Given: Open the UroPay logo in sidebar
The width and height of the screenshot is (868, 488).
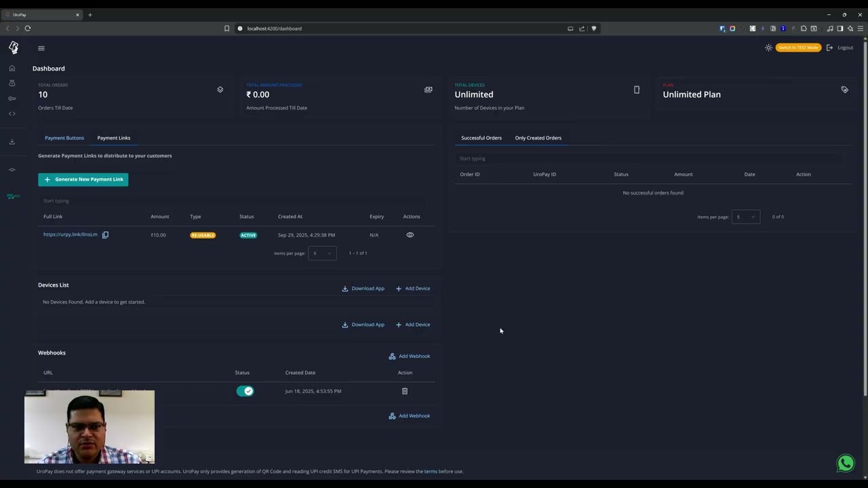Looking at the screenshot, I should click(x=14, y=47).
